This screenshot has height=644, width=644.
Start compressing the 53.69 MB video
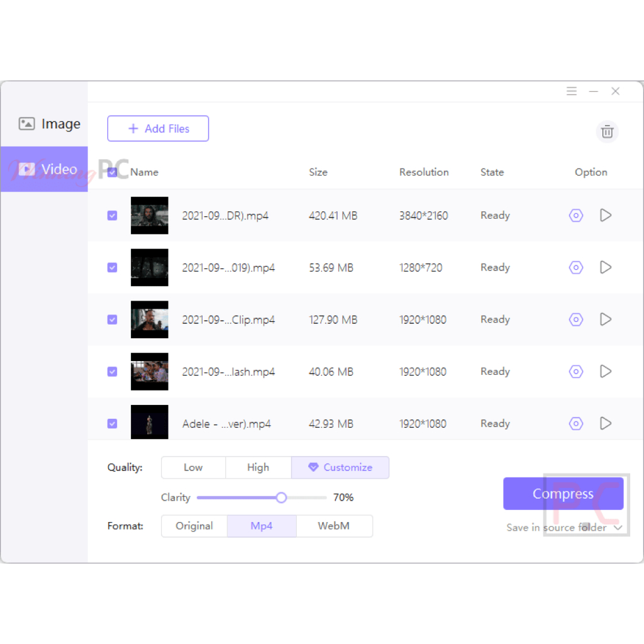coord(605,268)
